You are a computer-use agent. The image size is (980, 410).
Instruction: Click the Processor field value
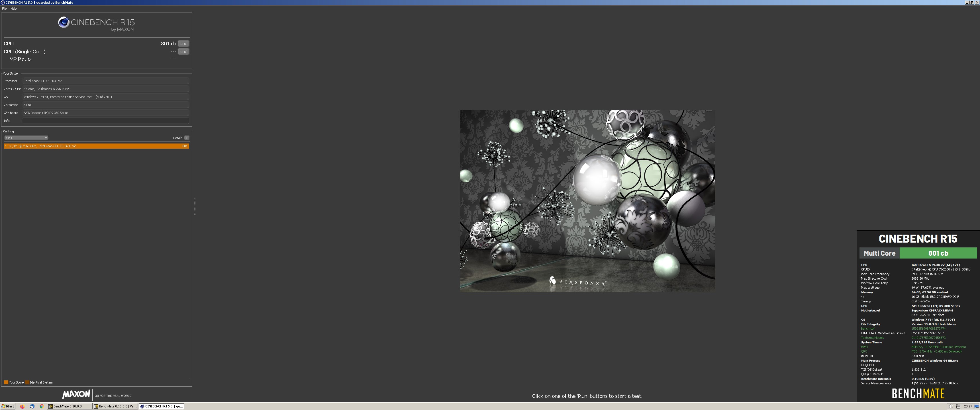(105, 81)
